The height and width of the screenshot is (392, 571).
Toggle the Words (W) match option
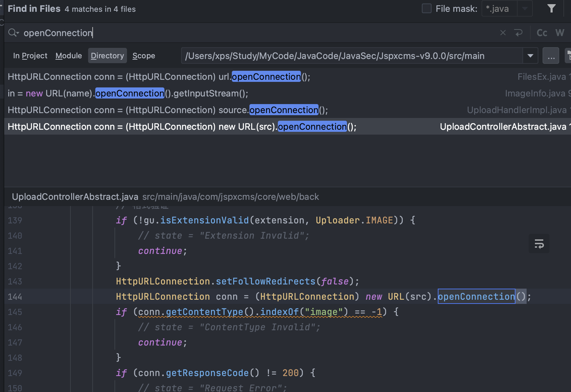[559, 33]
